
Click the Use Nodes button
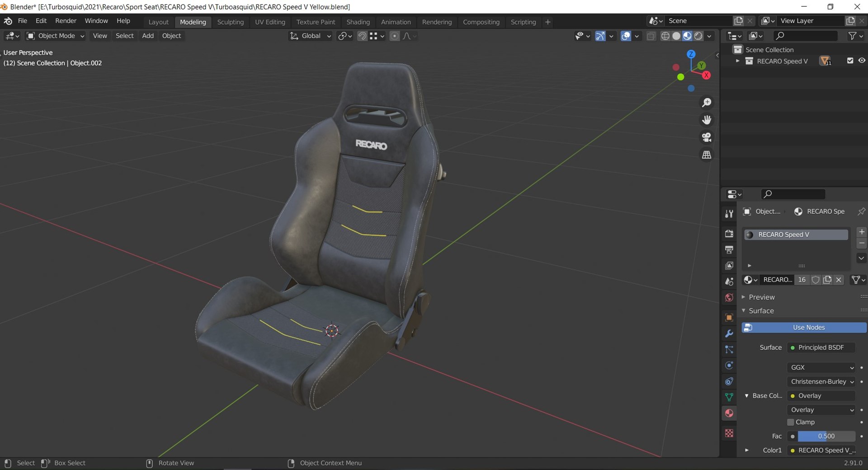[x=804, y=327]
